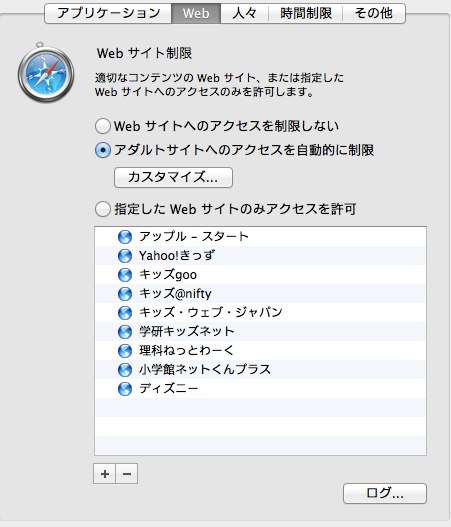Viewport: 451px width, 527px height.
Task: Open the カスタマイズ... dialog
Action: click(173, 177)
